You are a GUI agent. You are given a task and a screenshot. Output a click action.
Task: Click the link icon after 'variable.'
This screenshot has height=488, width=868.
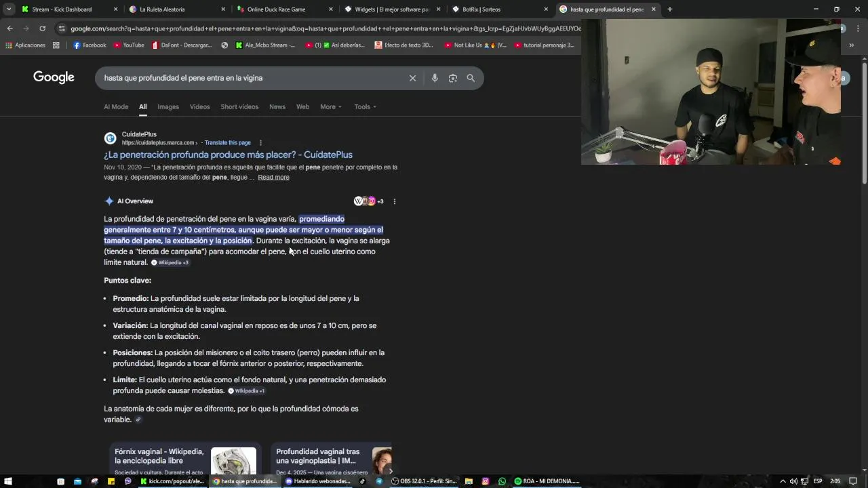coord(138,420)
